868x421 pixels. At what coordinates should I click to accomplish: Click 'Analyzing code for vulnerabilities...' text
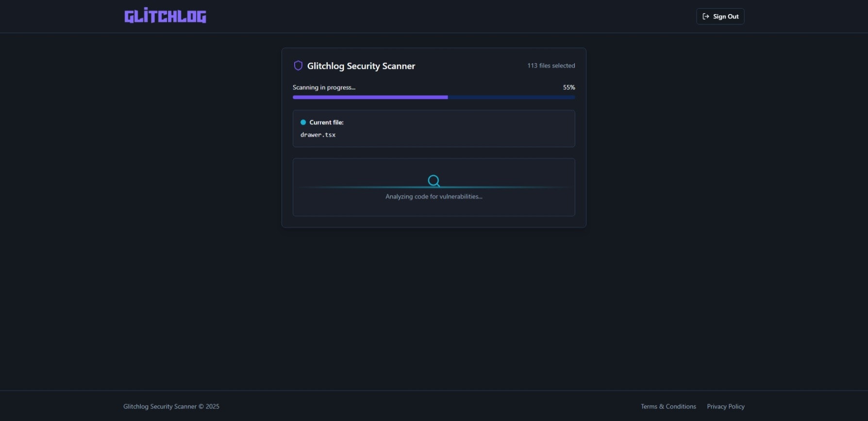coord(434,197)
